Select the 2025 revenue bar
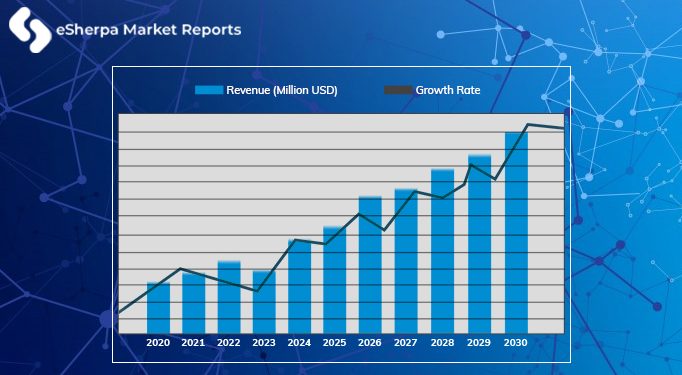The image size is (682, 375). (x=335, y=280)
